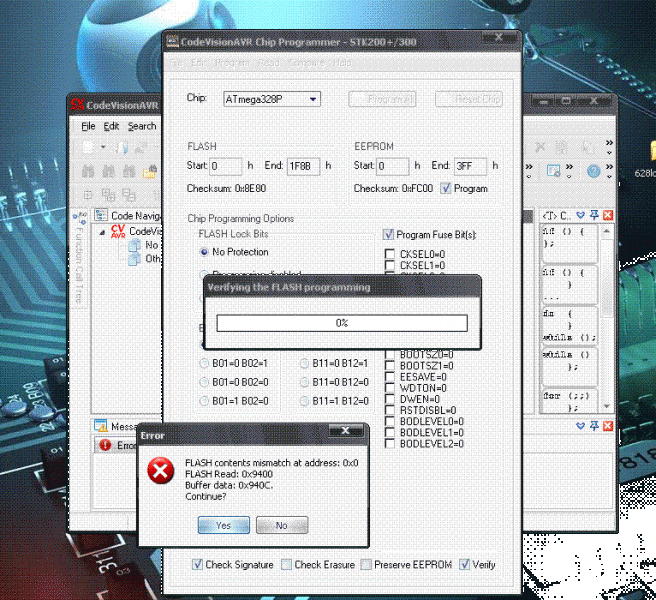This screenshot has width=656, height=600.
Task: Click the FLASH End address field 1F8B
Action: (303, 166)
